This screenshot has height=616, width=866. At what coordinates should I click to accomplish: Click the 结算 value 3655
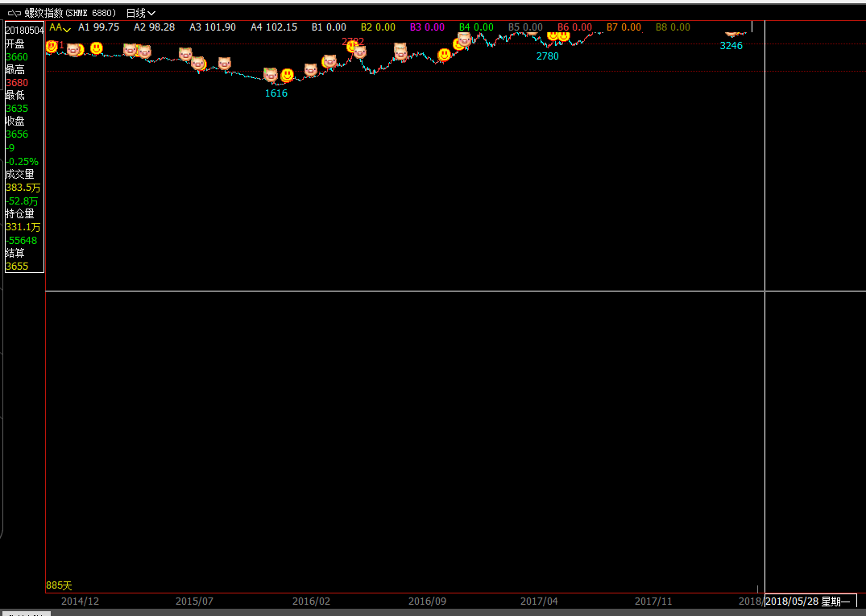[x=17, y=267]
